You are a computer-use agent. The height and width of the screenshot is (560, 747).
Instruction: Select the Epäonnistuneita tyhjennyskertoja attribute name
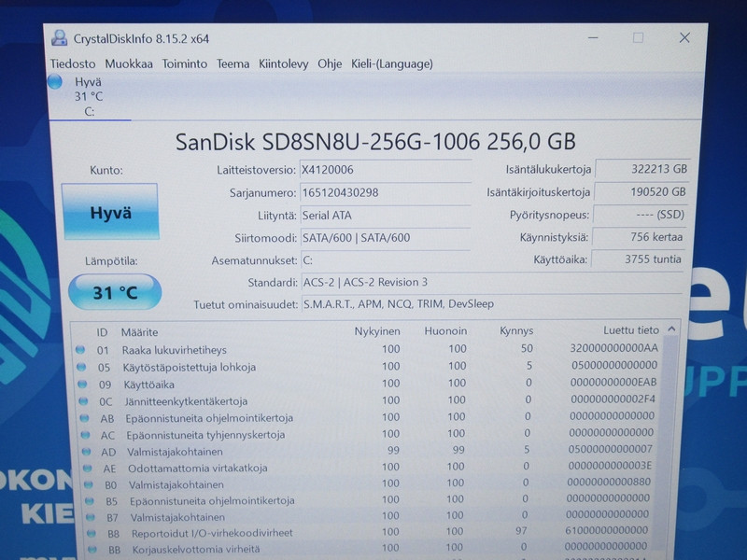pyautogui.click(x=205, y=435)
